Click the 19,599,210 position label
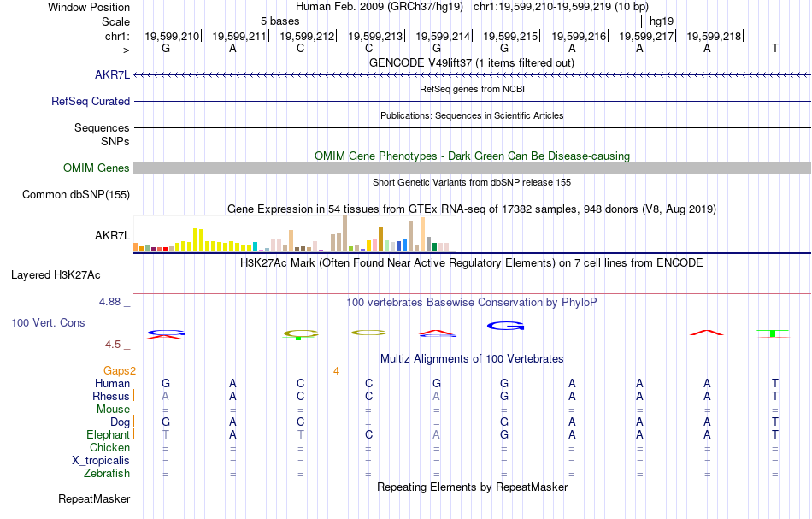 pyautogui.click(x=172, y=36)
